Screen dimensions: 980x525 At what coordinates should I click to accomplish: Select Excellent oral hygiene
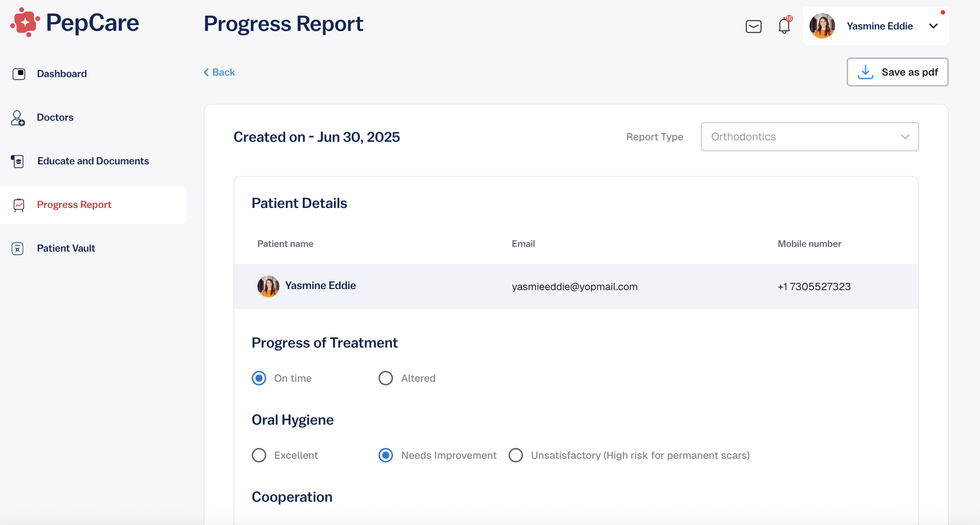259,455
